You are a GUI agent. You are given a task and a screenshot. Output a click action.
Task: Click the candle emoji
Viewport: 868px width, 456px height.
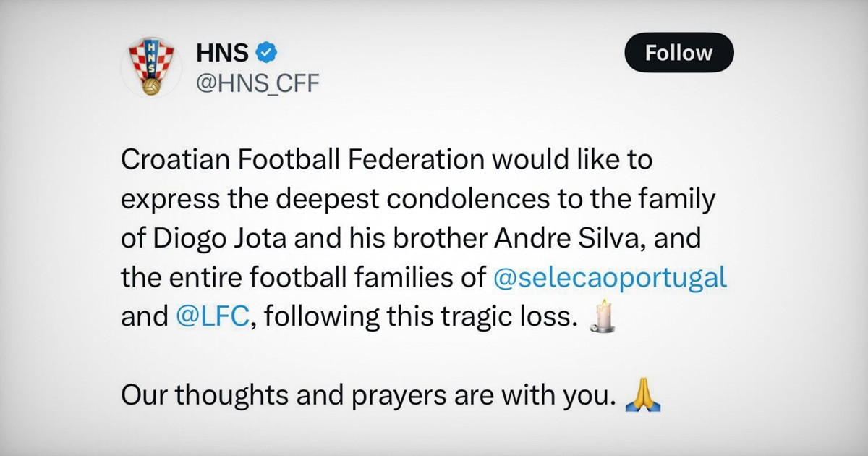click(603, 317)
